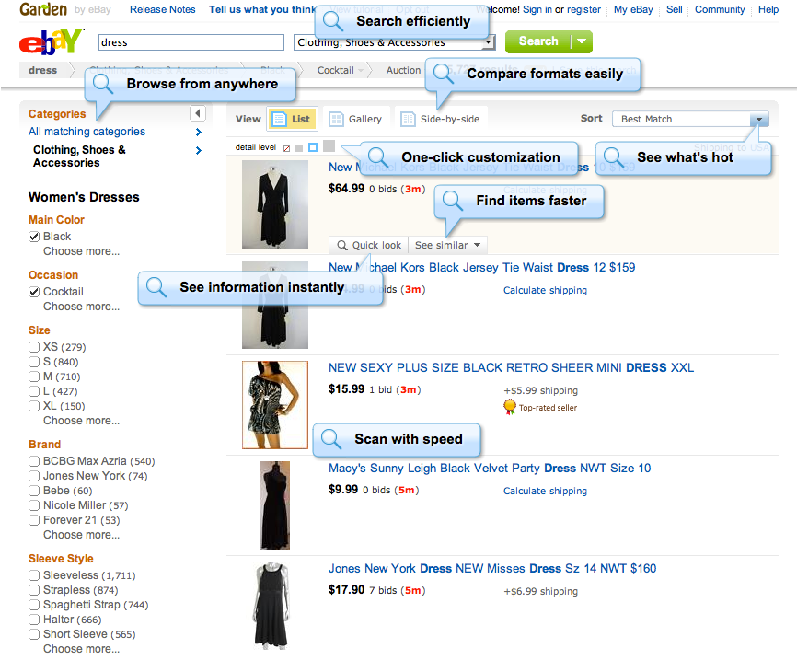Uncheck the Black main color filter
The width and height of the screenshot is (797, 672).
(34, 237)
